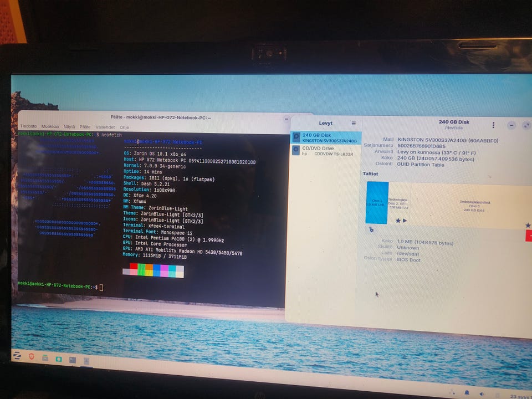Click the model 'KINGSTON SV300S37A240G (60AABBF0)' value
The width and height of the screenshot is (532, 399).
click(448, 140)
